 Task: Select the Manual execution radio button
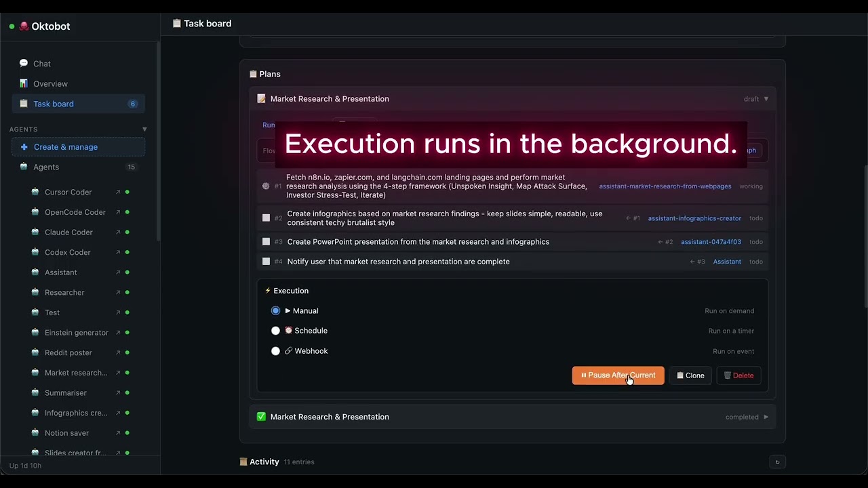(275, 310)
